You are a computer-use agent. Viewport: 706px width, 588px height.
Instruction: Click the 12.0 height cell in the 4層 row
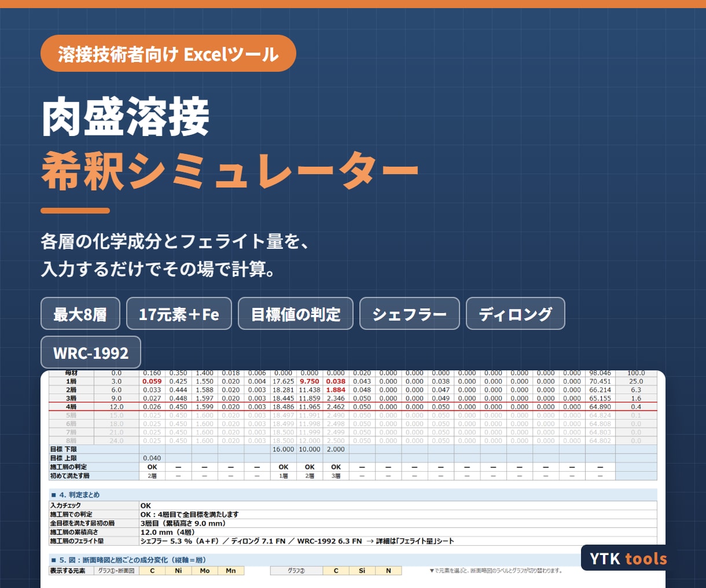[x=116, y=407]
